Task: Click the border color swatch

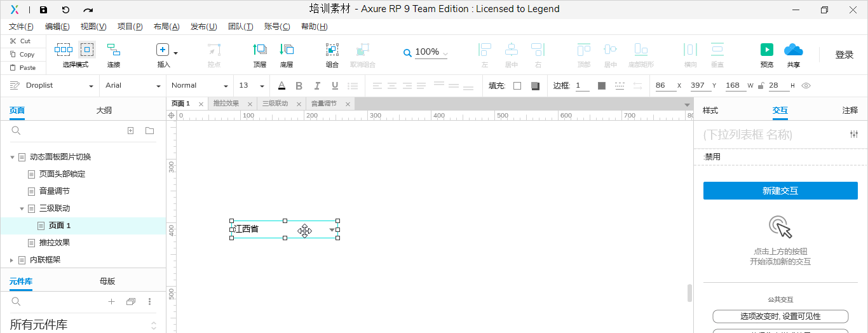Action: (x=602, y=86)
